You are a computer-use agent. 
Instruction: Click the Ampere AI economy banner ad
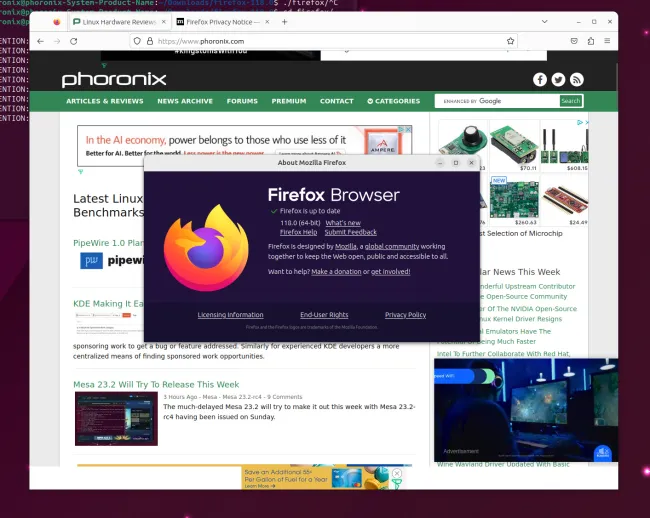(245, 141)
